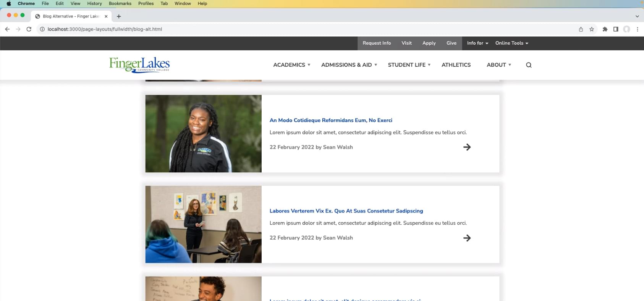This screenshot has width=644, height=301.
Task: Expand the tab search chevron
Action: coord(637,16)
